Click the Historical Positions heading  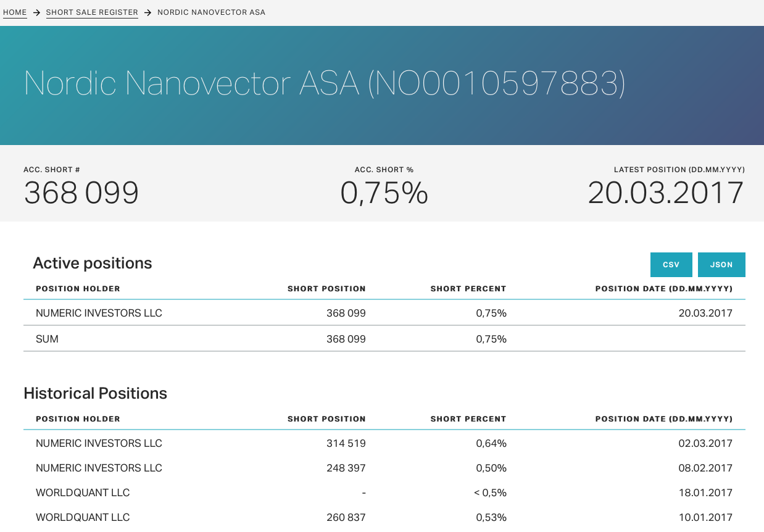(x=95, y=393)
